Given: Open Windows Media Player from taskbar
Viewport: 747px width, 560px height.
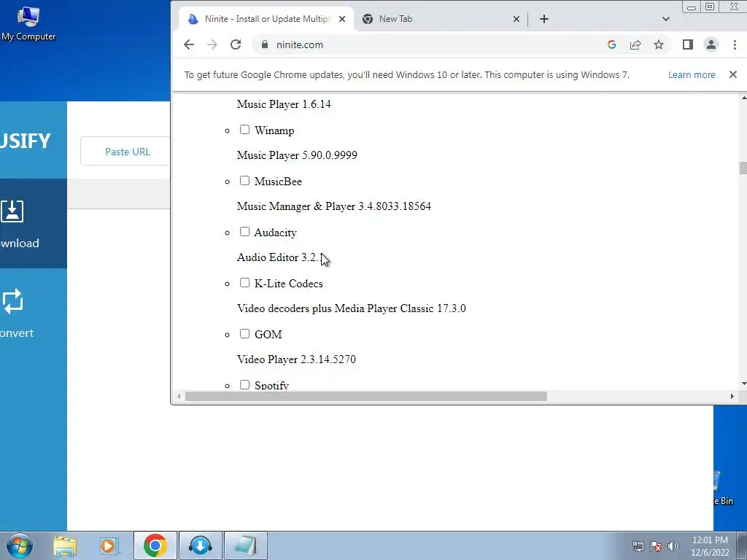Looking at the screenshot, I should 109,545.
